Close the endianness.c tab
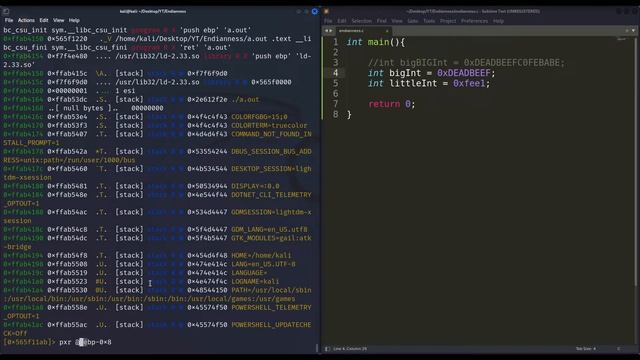The image size is (640, 360). [387, 31]
